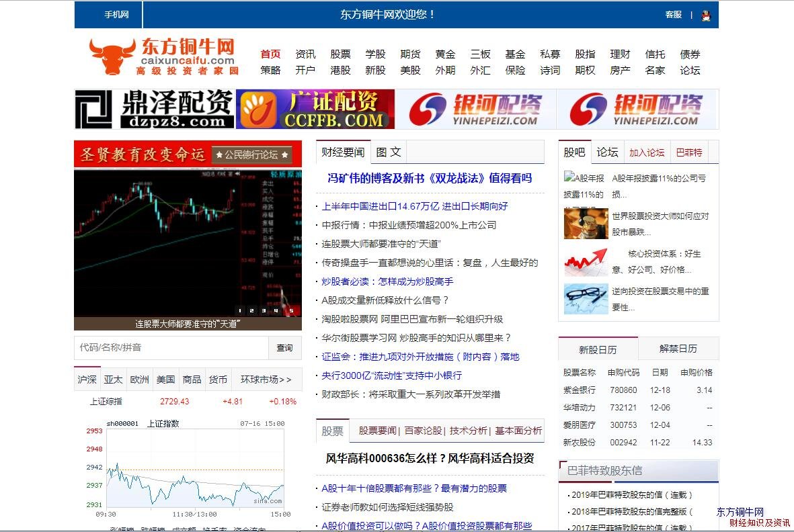This screenshot has height=532, width=794.
Task: Select the 股票要闻 sub-tab
Action: click(377, 431)
